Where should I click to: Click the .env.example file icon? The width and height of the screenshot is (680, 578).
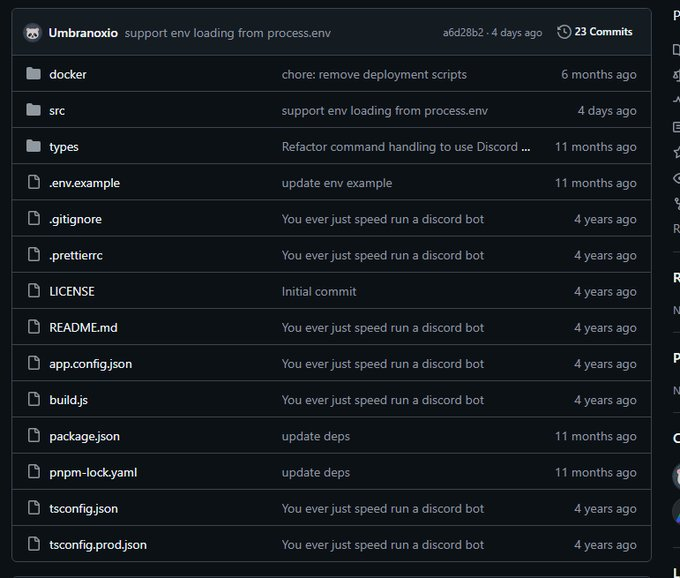[x=33, y=182]
